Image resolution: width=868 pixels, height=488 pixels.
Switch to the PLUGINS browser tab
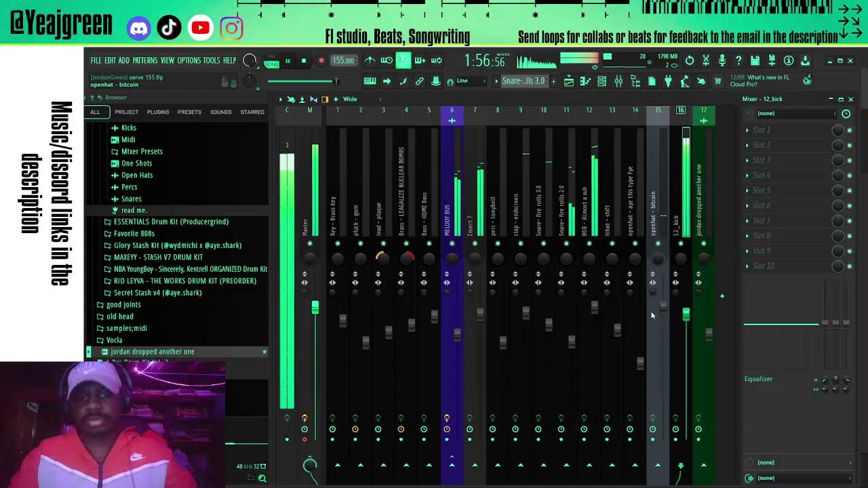158,112
